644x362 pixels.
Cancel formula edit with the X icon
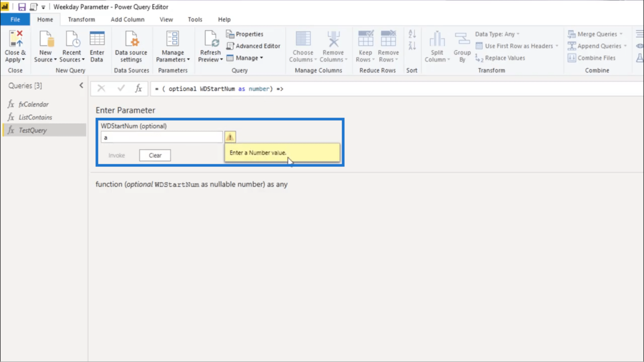pyautogui.click(x=101, y=88)
